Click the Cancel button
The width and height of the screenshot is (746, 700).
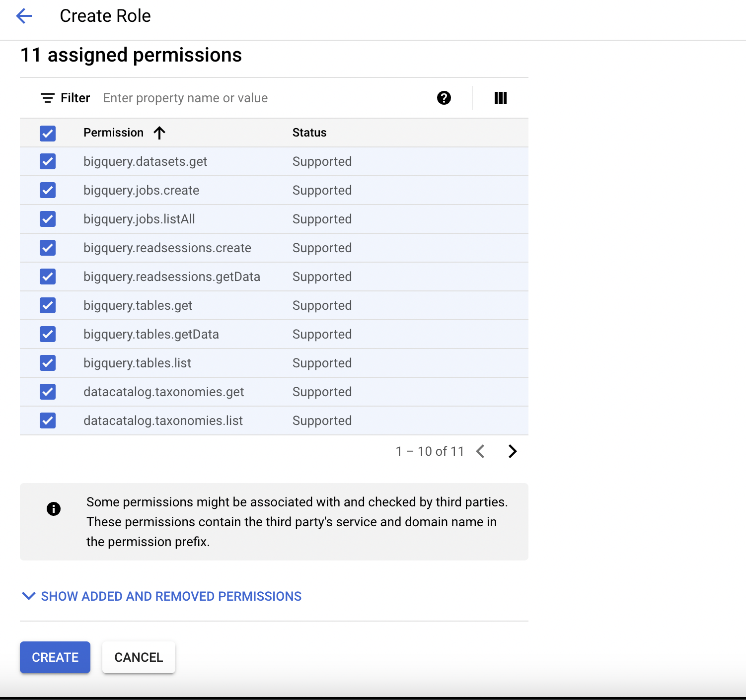coord(138,657)
